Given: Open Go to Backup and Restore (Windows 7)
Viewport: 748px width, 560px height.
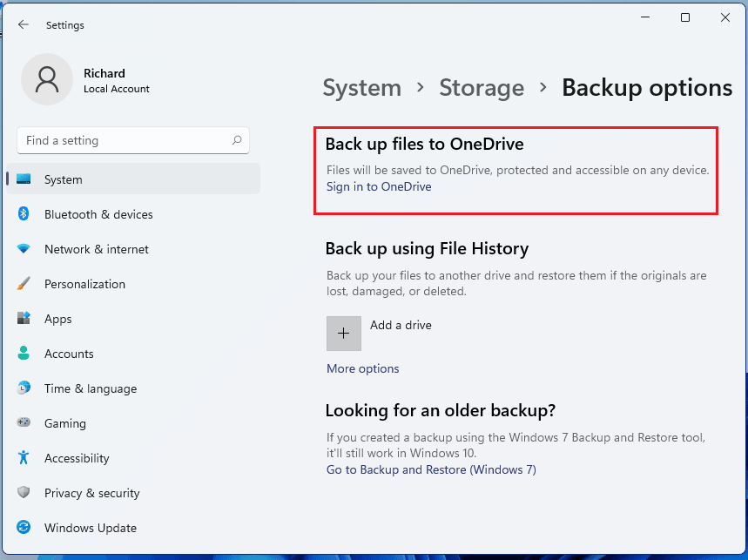Looking at the screenshot, I should coord(431,469).
